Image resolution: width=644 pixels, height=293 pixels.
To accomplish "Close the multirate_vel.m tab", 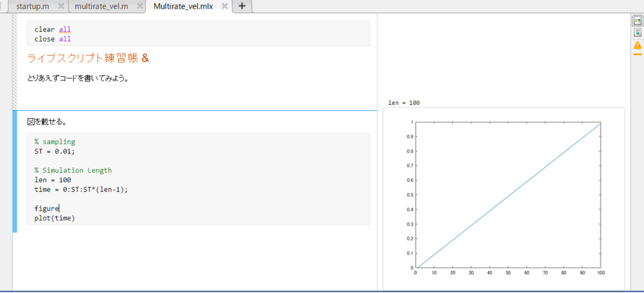I will point(140,6).
